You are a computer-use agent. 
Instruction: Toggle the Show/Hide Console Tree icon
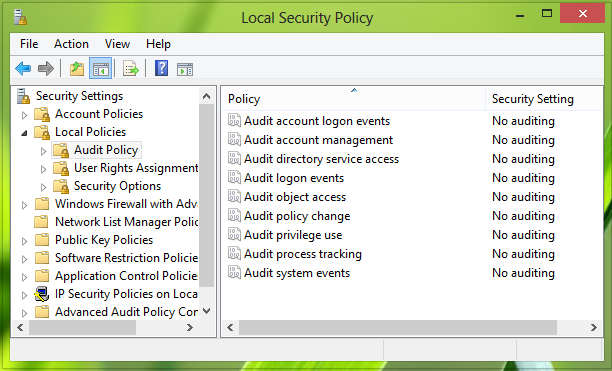click(x=101, y=69)
